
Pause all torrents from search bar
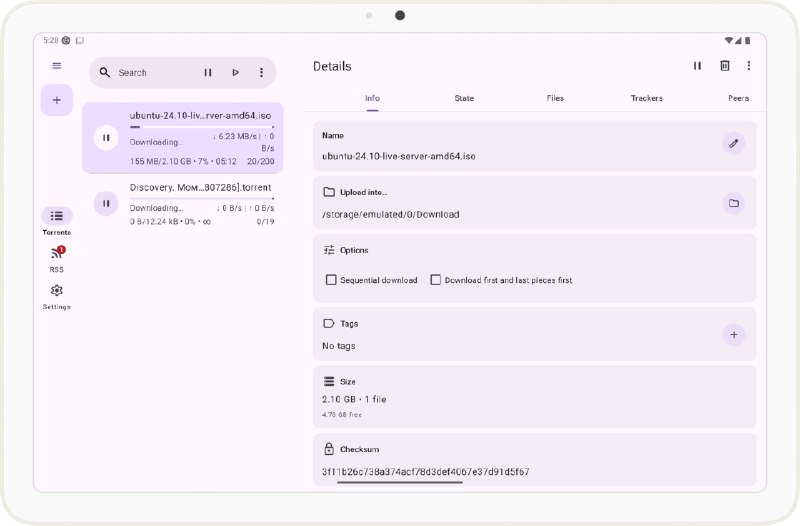(208, 72)
